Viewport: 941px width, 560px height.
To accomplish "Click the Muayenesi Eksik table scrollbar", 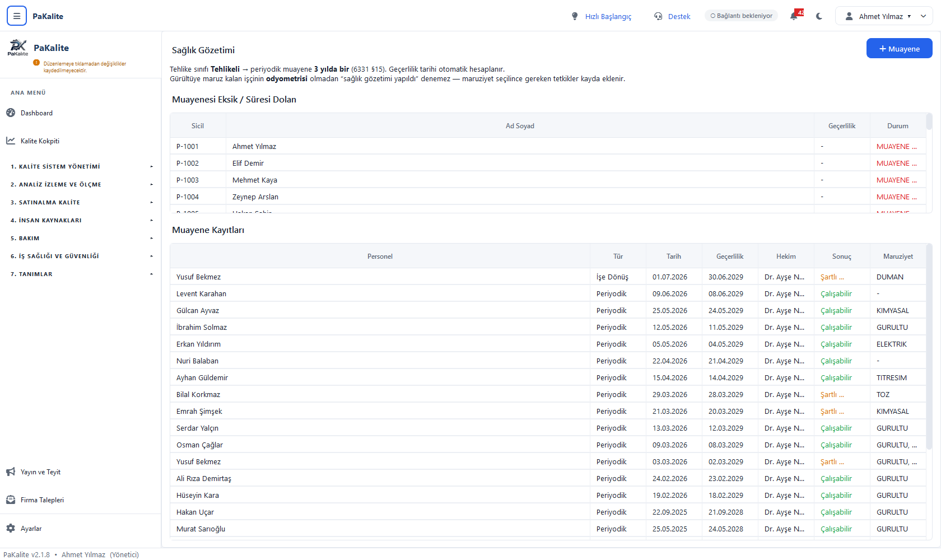I will pyautogui.click(x=929, y=122).
